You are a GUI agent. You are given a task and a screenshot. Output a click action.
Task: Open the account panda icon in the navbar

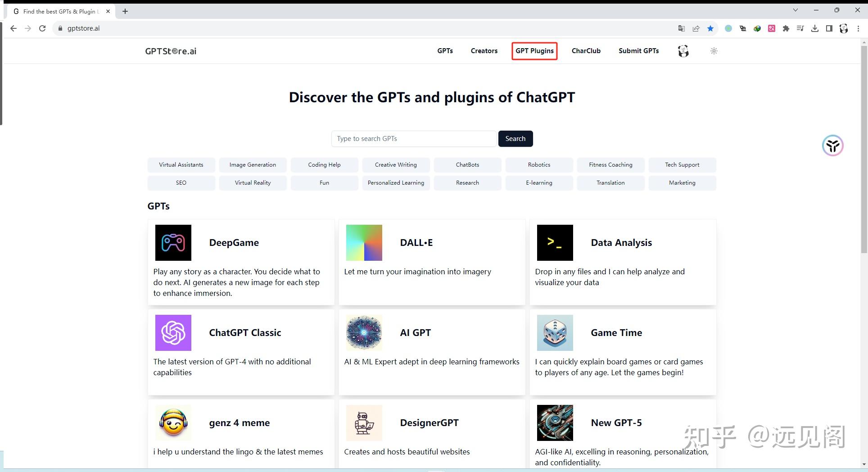683,51
